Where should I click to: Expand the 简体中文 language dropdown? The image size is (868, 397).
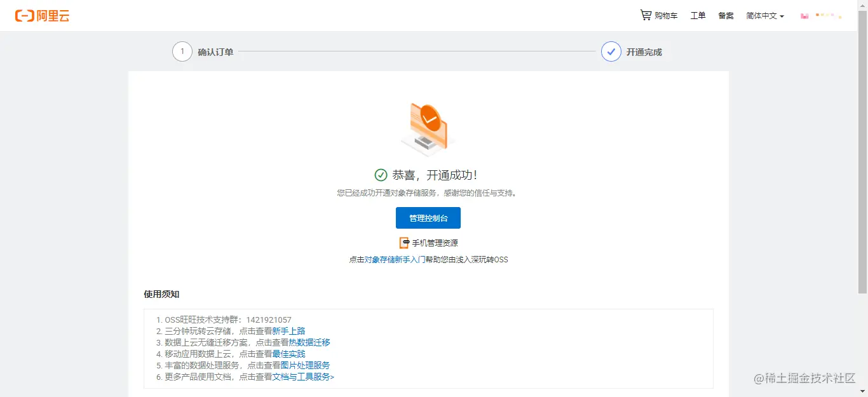pyautogui.click(x=765, y=16)
